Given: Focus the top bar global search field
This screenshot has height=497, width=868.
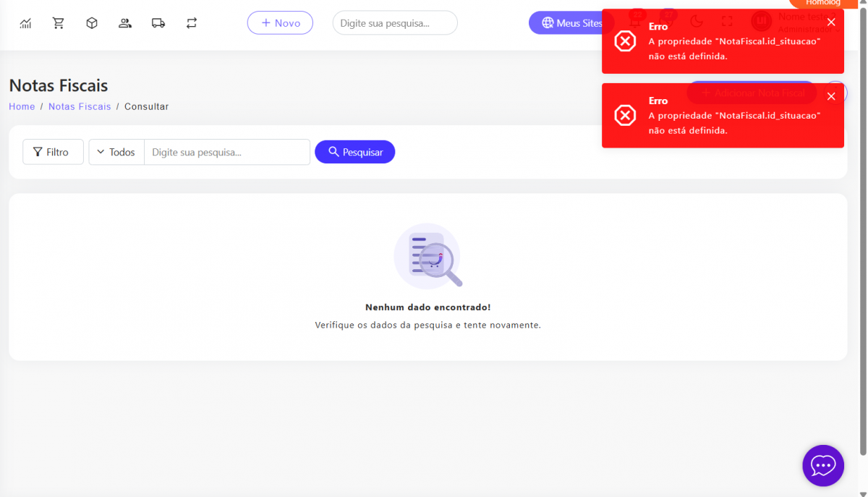Looking at the screenshot, I should point(394,23).
